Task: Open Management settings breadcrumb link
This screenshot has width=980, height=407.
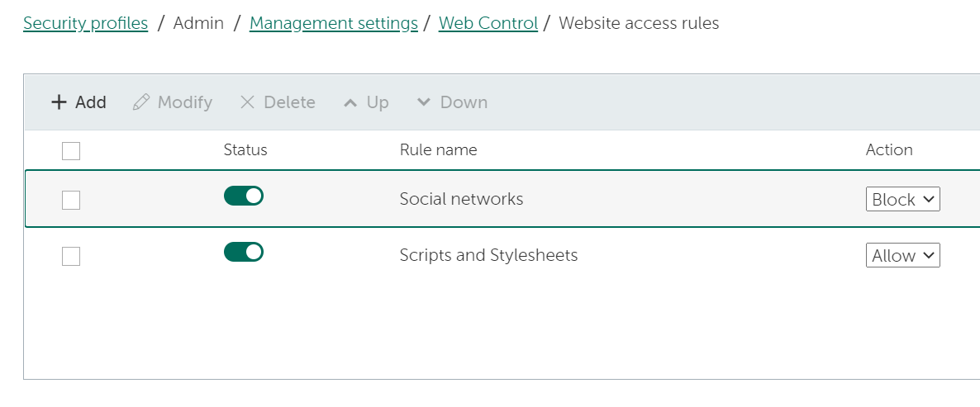Action: pyautogui.click(x=333, y=23)
